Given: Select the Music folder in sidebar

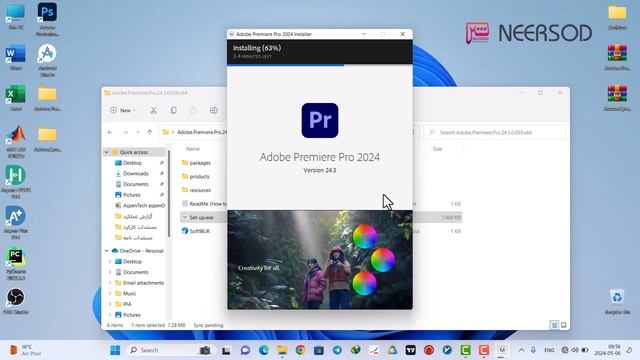Looking at the screenshot, I should (129, 293).
